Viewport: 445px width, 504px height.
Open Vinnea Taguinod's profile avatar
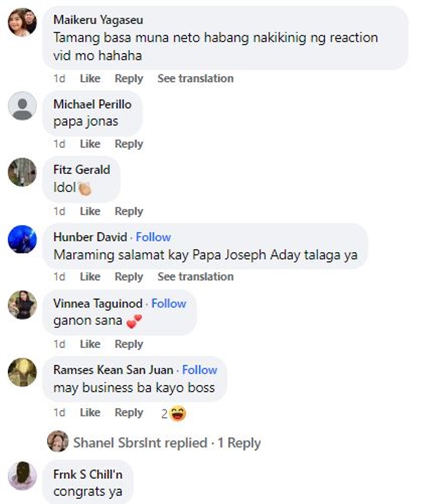23,305
